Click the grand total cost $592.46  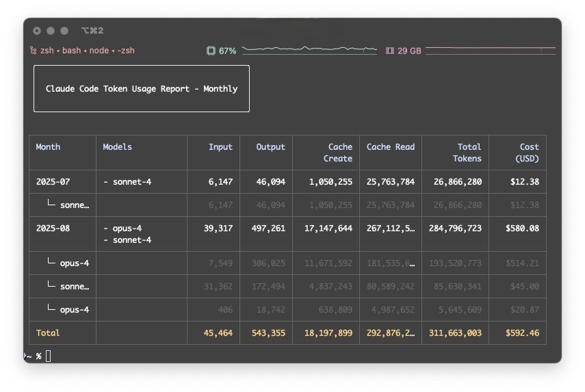point(522,332)
